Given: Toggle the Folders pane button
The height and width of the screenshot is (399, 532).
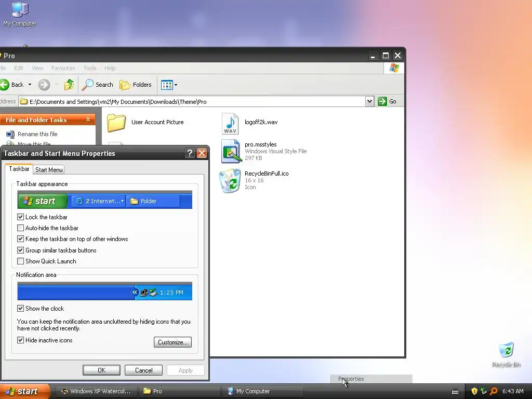Looking at the screenshot, I should point(136,85).
